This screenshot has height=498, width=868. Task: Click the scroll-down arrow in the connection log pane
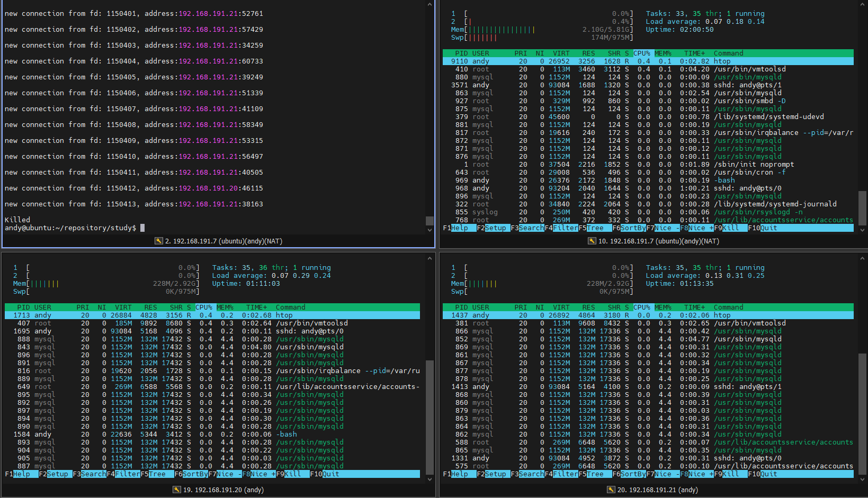click(429, 230)
